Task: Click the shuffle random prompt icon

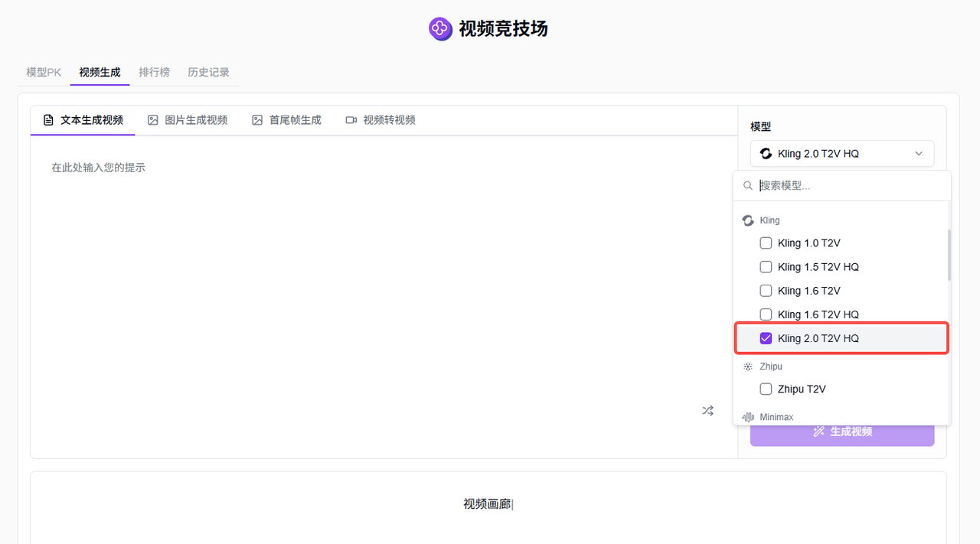Action: [x=707, y=411]
